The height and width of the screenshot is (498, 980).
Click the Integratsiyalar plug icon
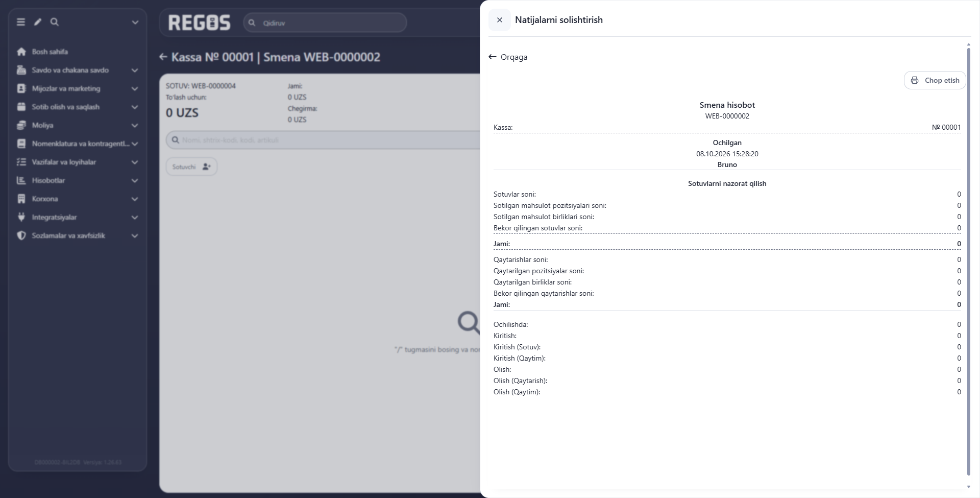[x=21, y=217]
